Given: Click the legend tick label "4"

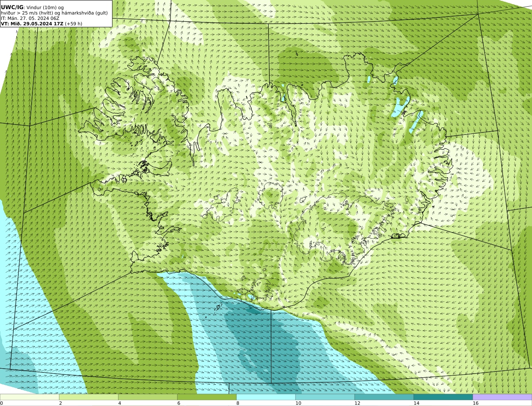Looking at the screenshot, I should tap(120, 403).
